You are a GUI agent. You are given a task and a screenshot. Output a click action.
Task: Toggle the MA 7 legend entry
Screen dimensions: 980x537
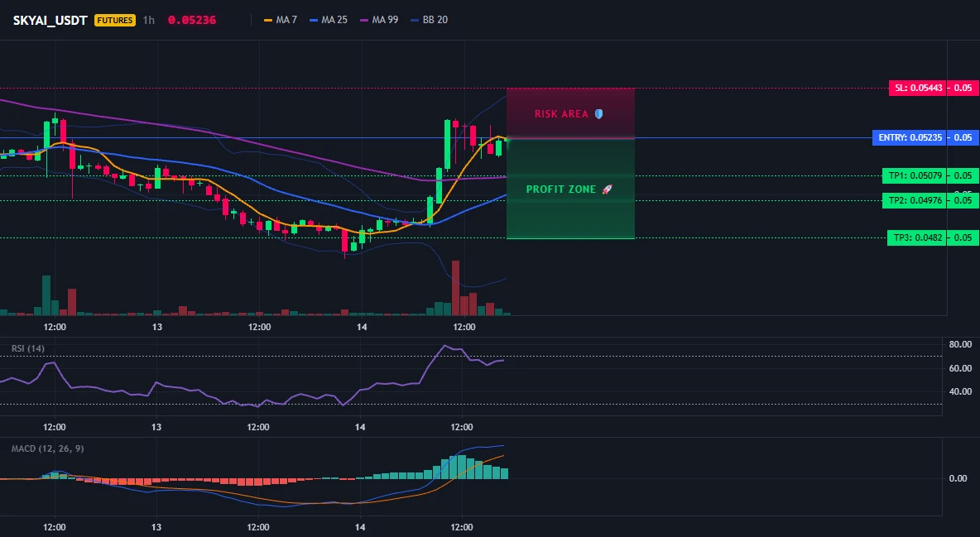pos(281,20)
